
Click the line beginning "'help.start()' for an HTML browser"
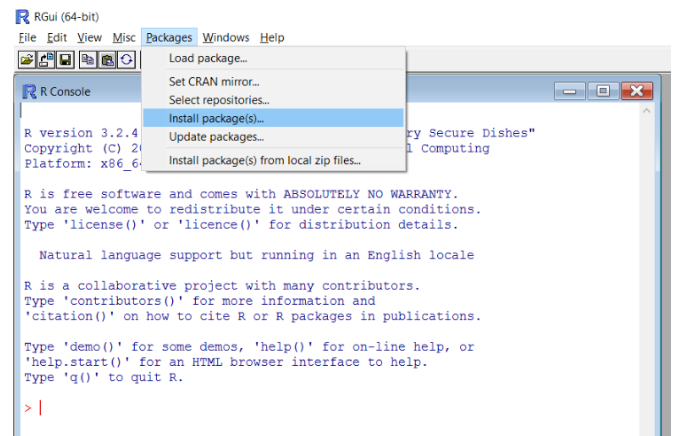click(x=226, y=362)
